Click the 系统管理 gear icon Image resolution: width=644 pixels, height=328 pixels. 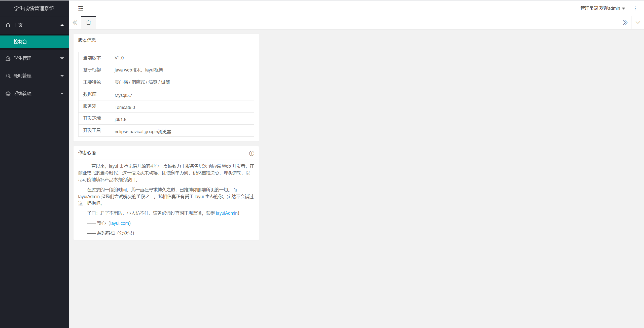(8, 94)
